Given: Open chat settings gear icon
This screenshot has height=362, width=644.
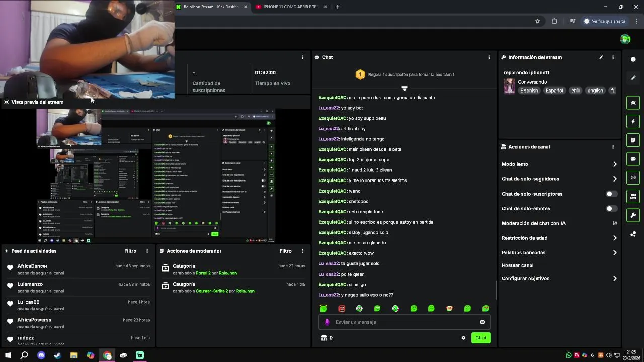Looking at the screenshot, I should pyautogui.click(x=463, y=338).
